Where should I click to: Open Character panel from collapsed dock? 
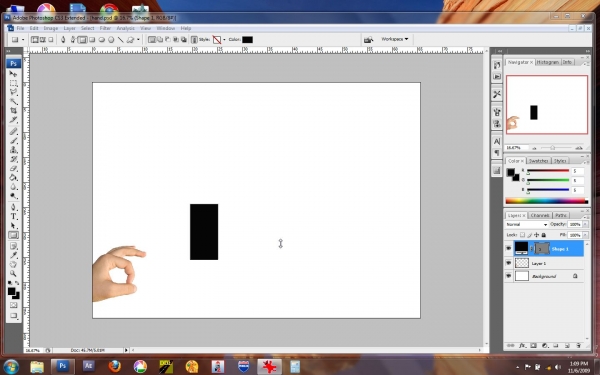[x=497, y=142]
